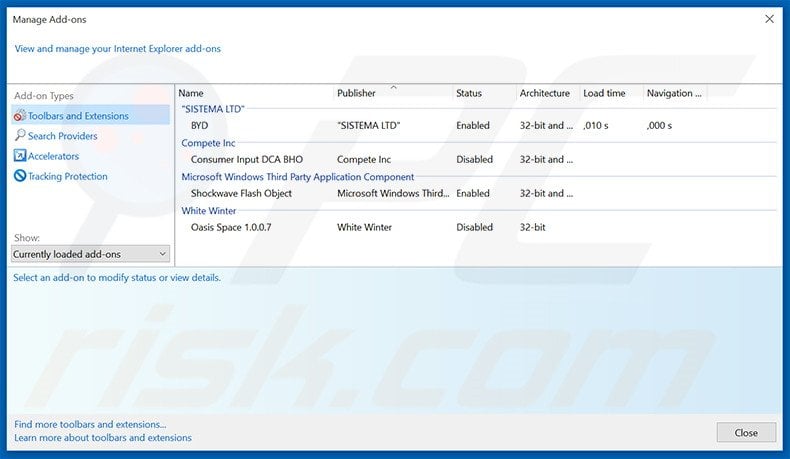This screenshot has height=459, width=790.
Task: Open Learn more about toolbars and extensions link
Action: point(103,437)
